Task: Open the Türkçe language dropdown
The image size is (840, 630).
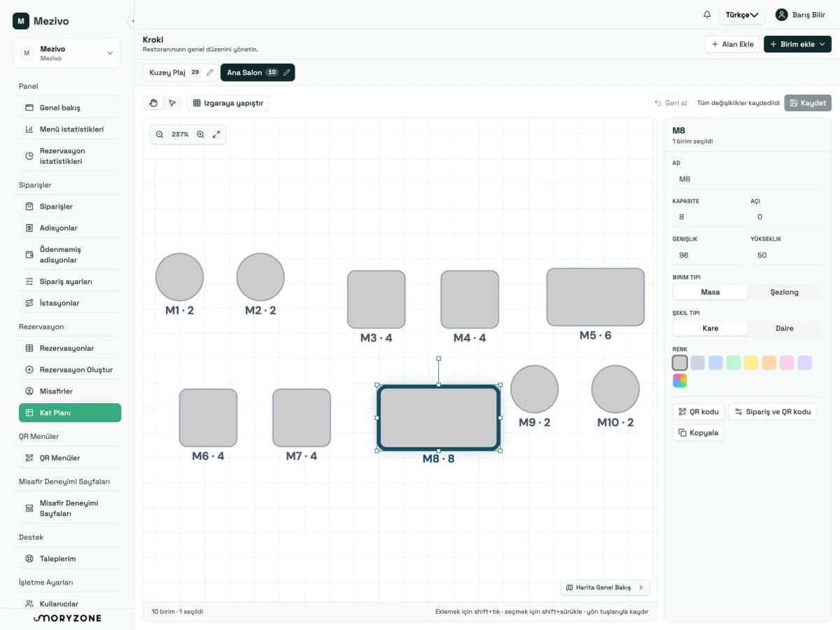Action: [x=742, y=15]
